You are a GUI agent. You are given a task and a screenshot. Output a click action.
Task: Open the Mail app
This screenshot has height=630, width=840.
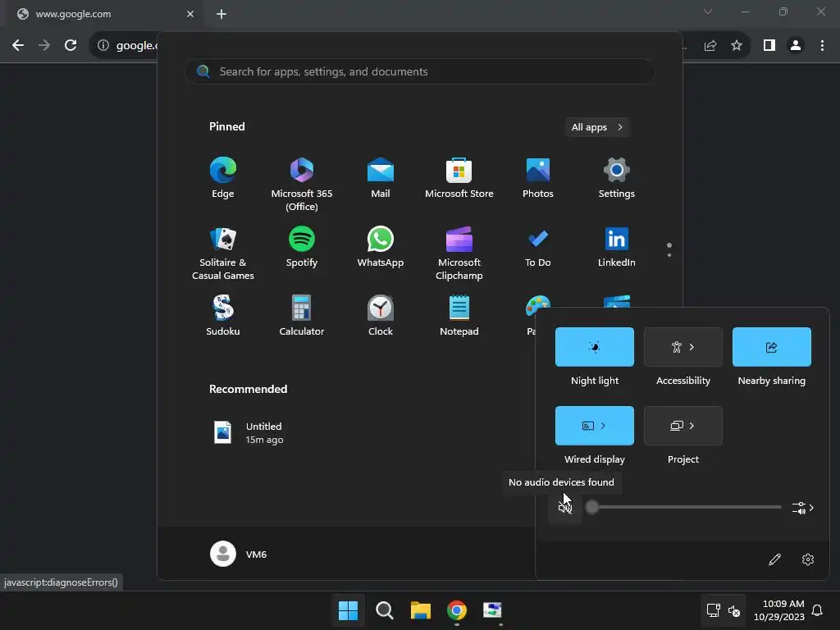[x=381, y=178]
